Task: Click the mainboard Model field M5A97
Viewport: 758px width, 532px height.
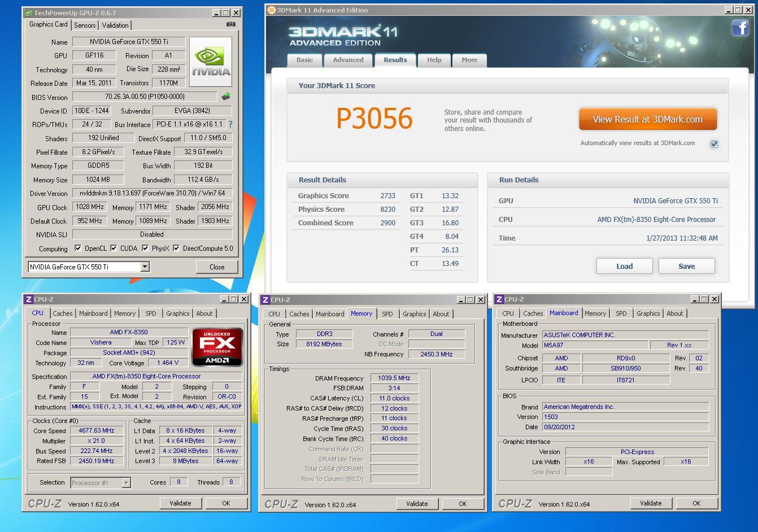Action: tap(595, 345)
